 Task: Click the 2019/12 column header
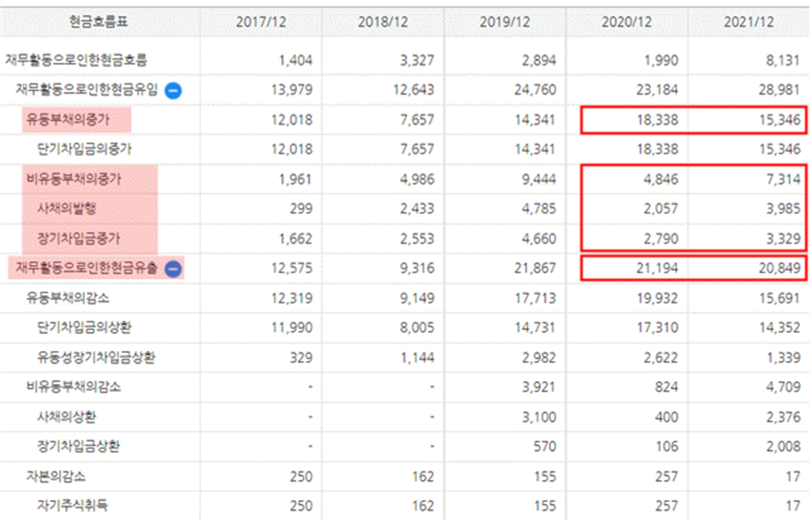(x=505, y=22)
